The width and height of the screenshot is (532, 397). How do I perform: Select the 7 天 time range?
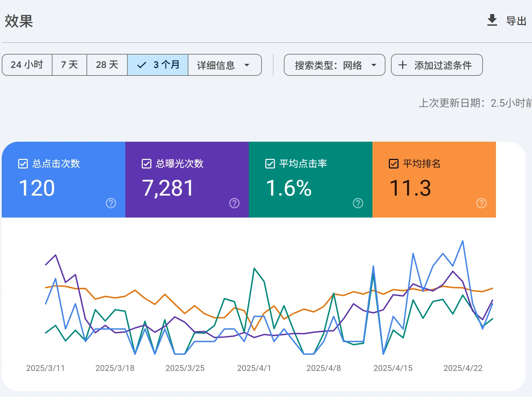[69, 65]
